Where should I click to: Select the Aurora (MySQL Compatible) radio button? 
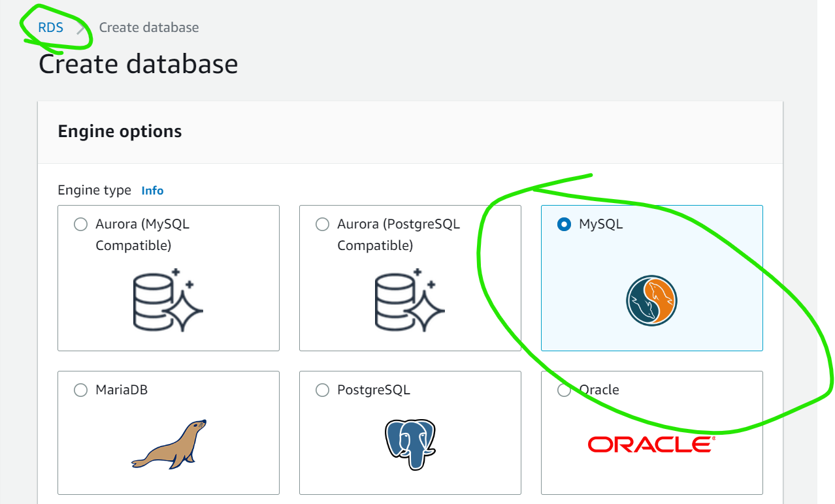coord(80,225)
